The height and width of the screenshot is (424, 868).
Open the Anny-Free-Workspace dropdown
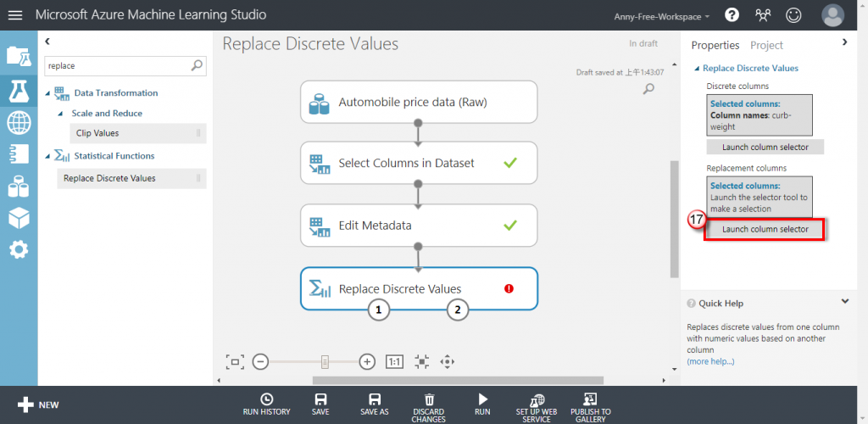(661, 17)
